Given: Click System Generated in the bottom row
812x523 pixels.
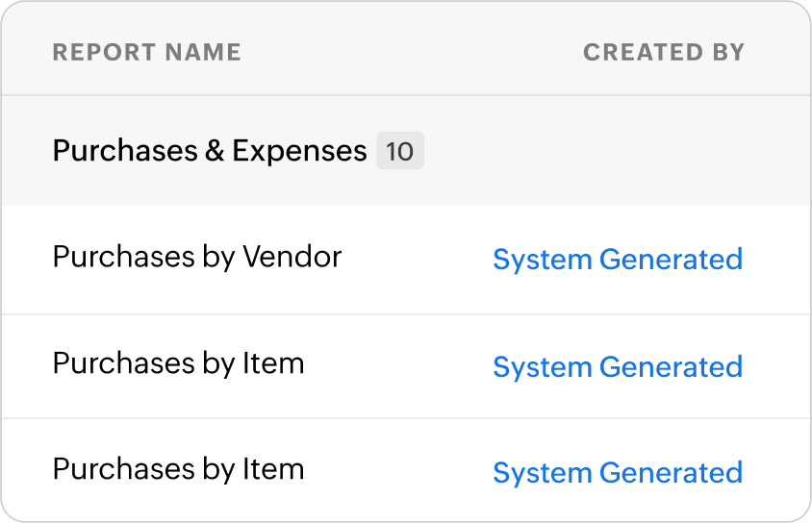Looking at the screenshot, I should [x=617, y=473].
